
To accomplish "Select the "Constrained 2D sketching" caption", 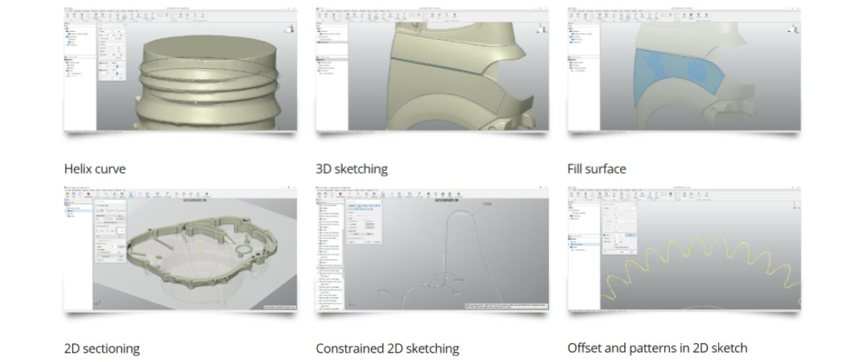I will (387, 348).
